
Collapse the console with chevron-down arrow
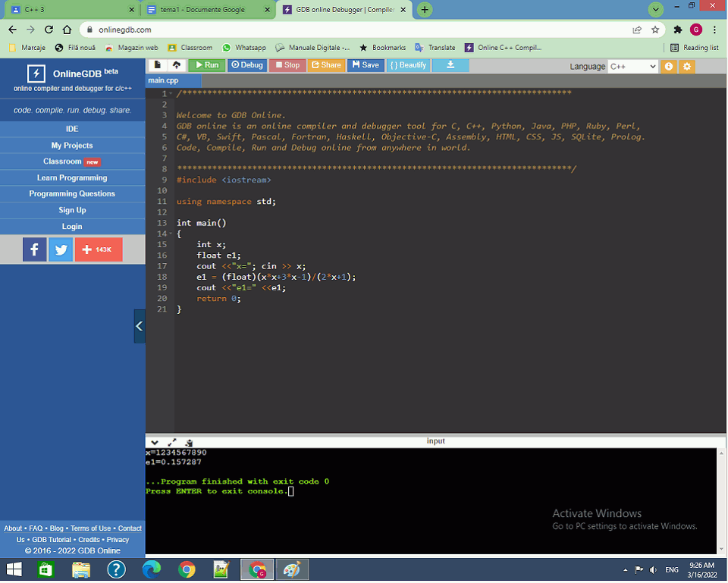(155, 442)
